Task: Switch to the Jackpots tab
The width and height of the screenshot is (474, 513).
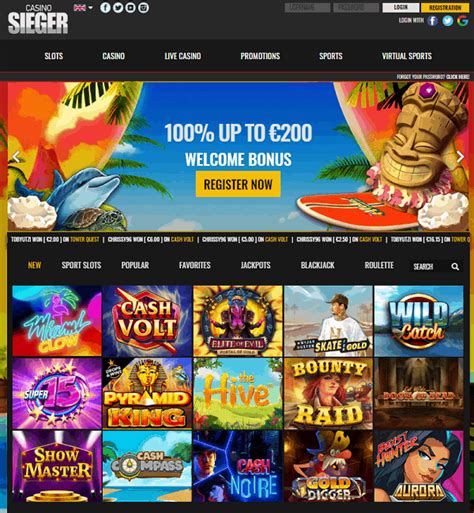Action: pyautogui.click(x=256, y=265)
